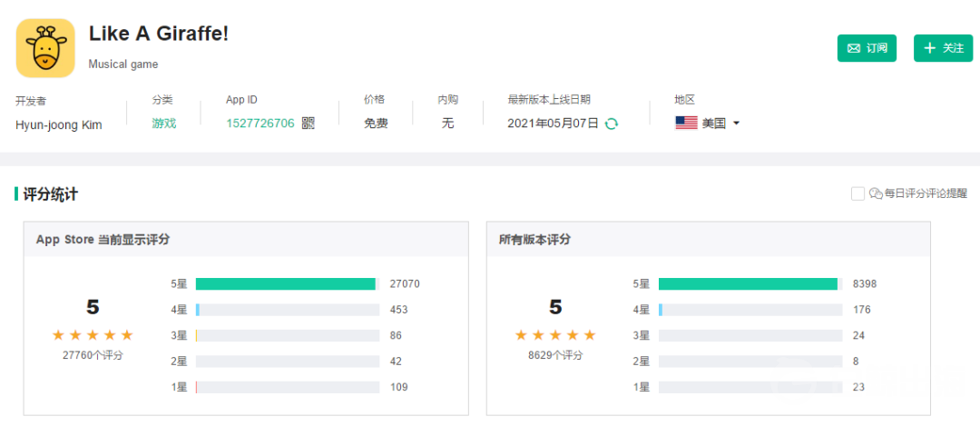Viewport: 980px width, 426px height.
Task: Click the 5星 bar in App Store ratings
Action: [288, 284]
